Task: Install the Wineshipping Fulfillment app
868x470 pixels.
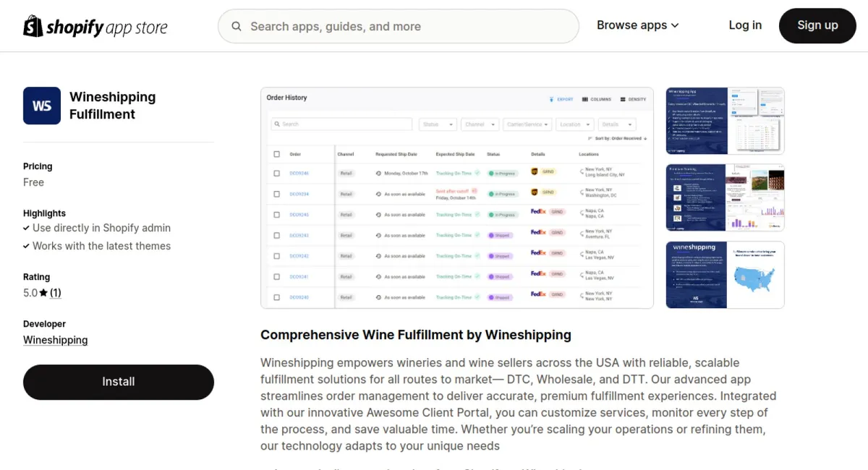Action: point(119,382)
